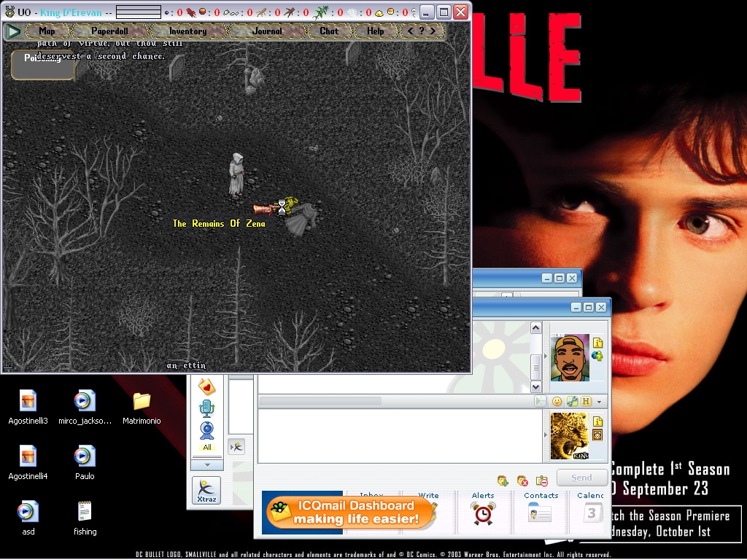The image size is (747, 560).
Task: Open the Chat menu in UO
Action: [x=329, y=31]
